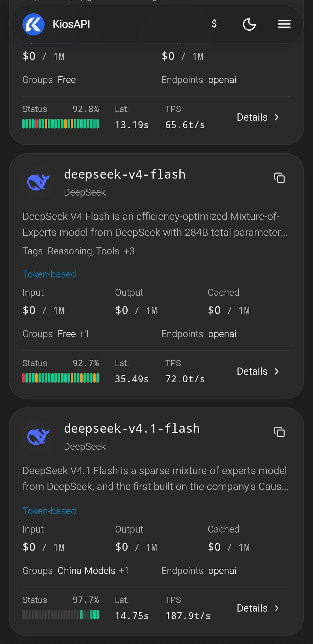
Task: Click Token-based label on deepseek-v4-flash
Action: tap(49, 274)
